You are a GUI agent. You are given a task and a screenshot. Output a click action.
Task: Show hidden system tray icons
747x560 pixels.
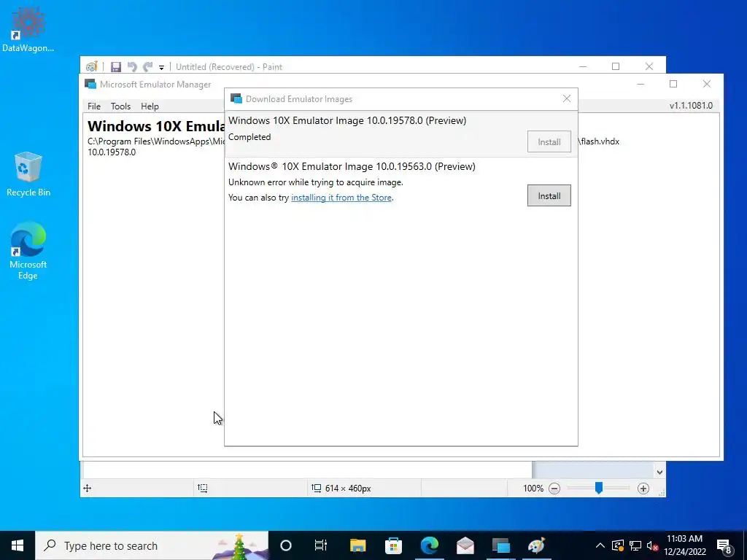[600, 545]
